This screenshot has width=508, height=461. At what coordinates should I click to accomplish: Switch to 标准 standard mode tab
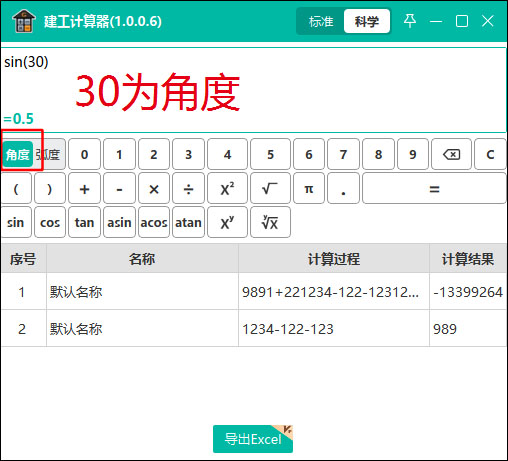(x=321, y=21)
